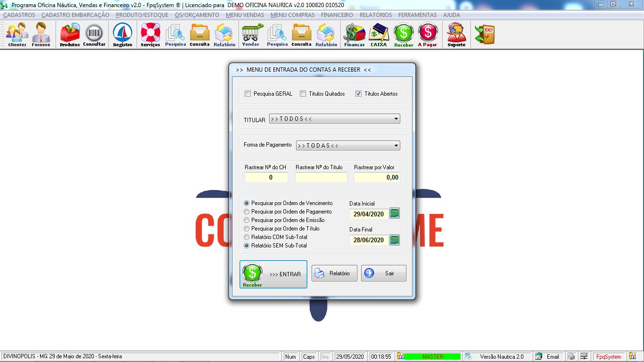
Task: Click the green Receber toolbar icon
Action: pyautogui.click(x=404, y=35)
